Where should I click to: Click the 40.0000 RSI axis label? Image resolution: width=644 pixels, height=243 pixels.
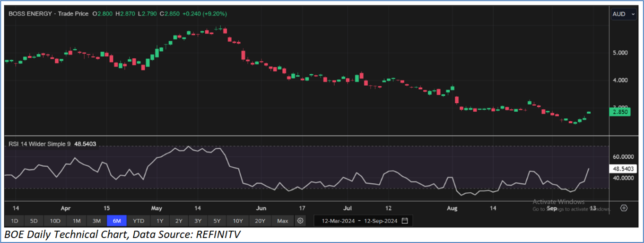tap(622, 178)
